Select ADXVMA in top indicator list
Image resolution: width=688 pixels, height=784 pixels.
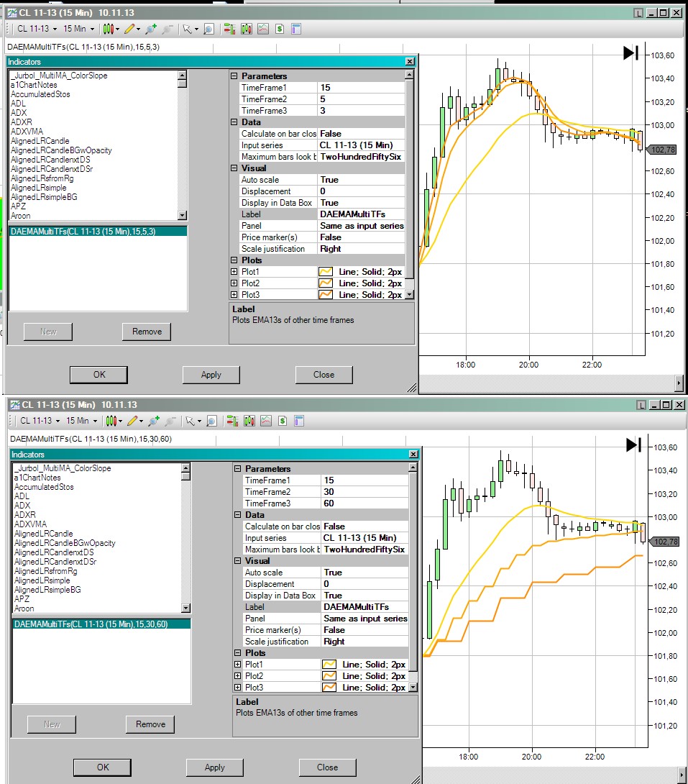pos(27,132)
